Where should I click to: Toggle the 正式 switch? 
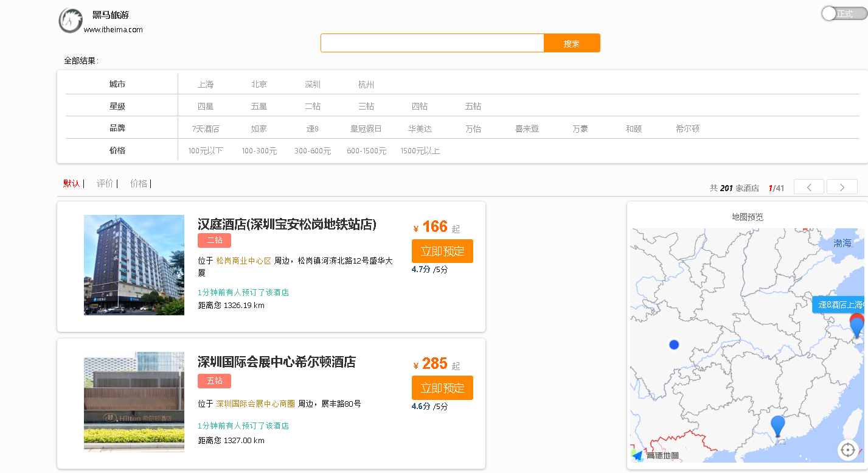coord(844,13)
